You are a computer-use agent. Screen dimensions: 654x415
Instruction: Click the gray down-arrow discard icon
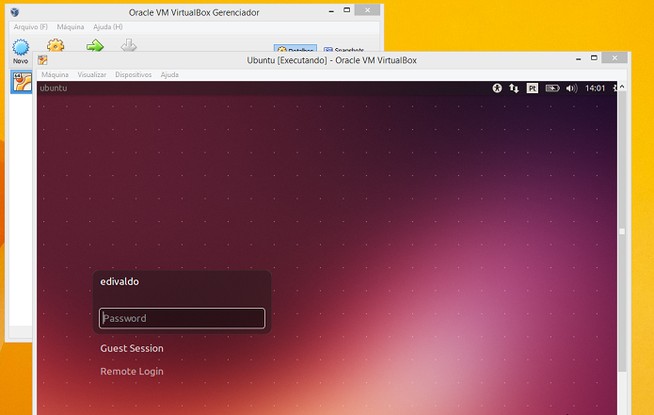click(128, 45)
